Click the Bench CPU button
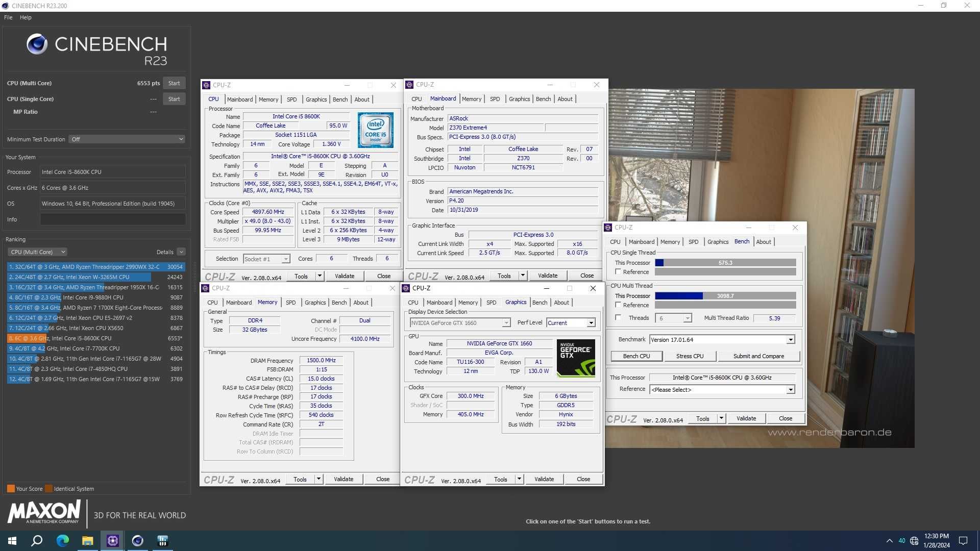Screen dimensions: 980x551 pyautogui.click(x=636, y=356)
